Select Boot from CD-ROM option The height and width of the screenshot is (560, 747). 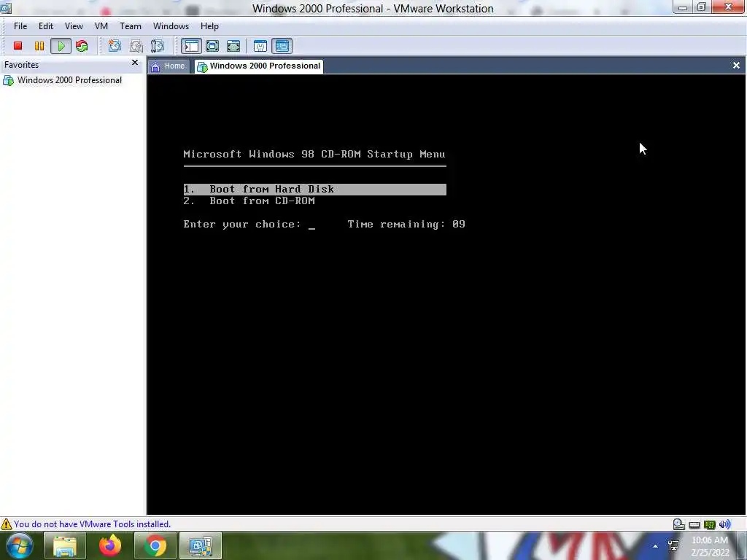249,201
